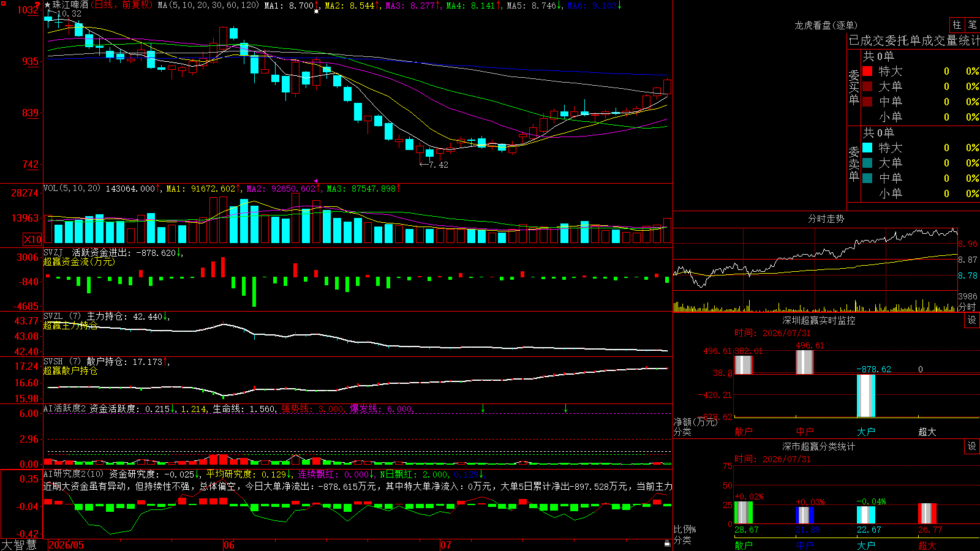This screenshot has width=980, height=551.
Task: Click the magenta triangle marker below price chart
Action: pos(316,181)
